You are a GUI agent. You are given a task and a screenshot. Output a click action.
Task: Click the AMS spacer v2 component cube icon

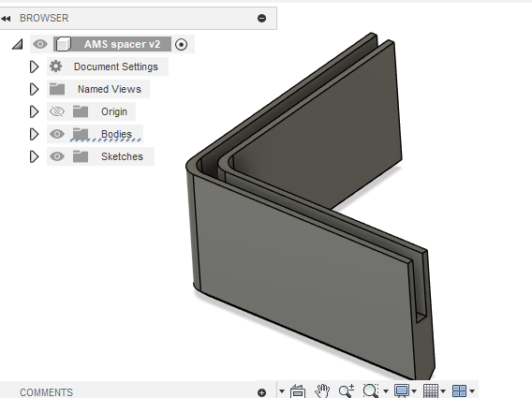(x=63, y=44)
